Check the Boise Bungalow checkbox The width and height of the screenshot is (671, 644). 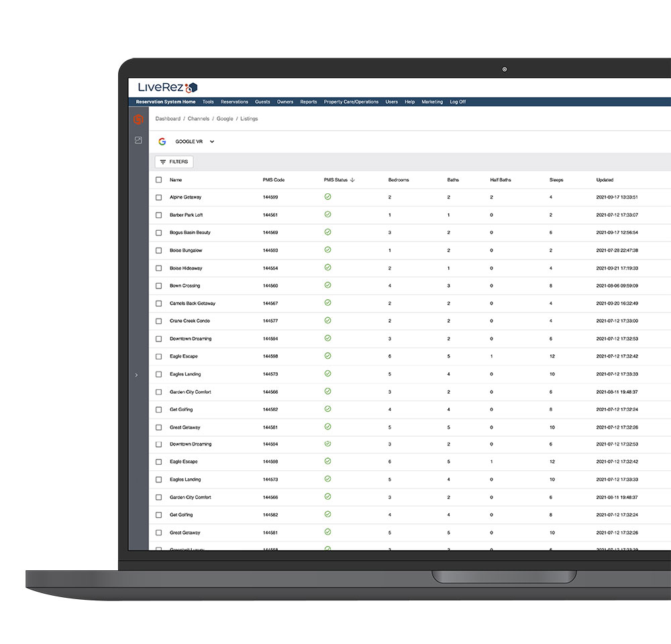159,250
